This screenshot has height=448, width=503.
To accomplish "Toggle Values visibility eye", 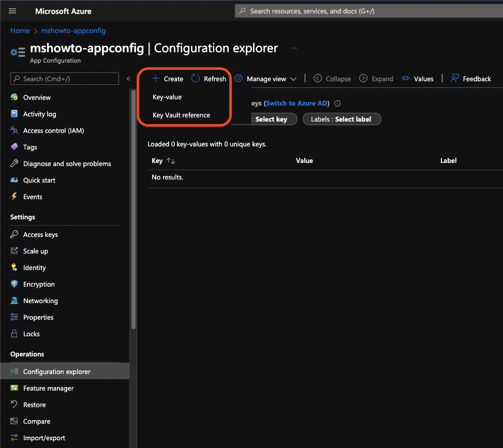I will (417, 79).
